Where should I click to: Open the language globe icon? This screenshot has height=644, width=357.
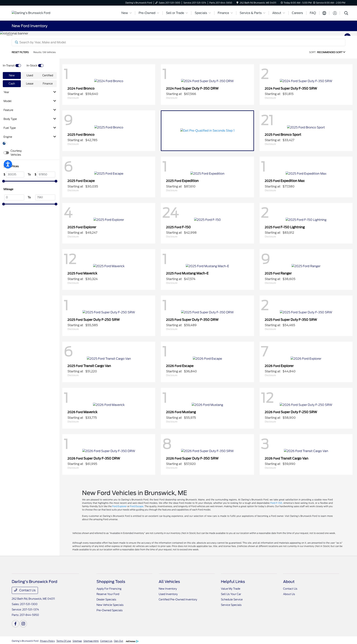(324, 13)
